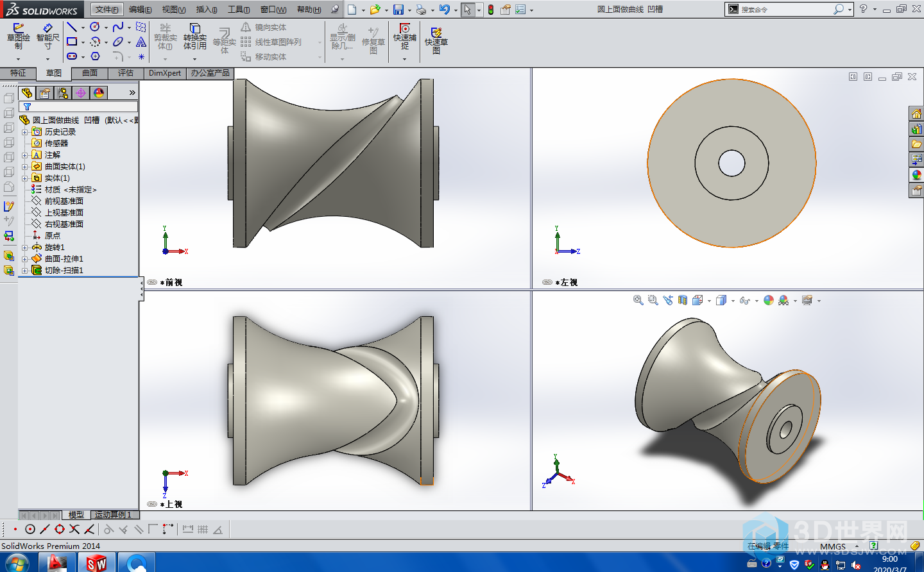Click the Previous View icon in viewport toolbar
The image size is (924, 572).
668,300
